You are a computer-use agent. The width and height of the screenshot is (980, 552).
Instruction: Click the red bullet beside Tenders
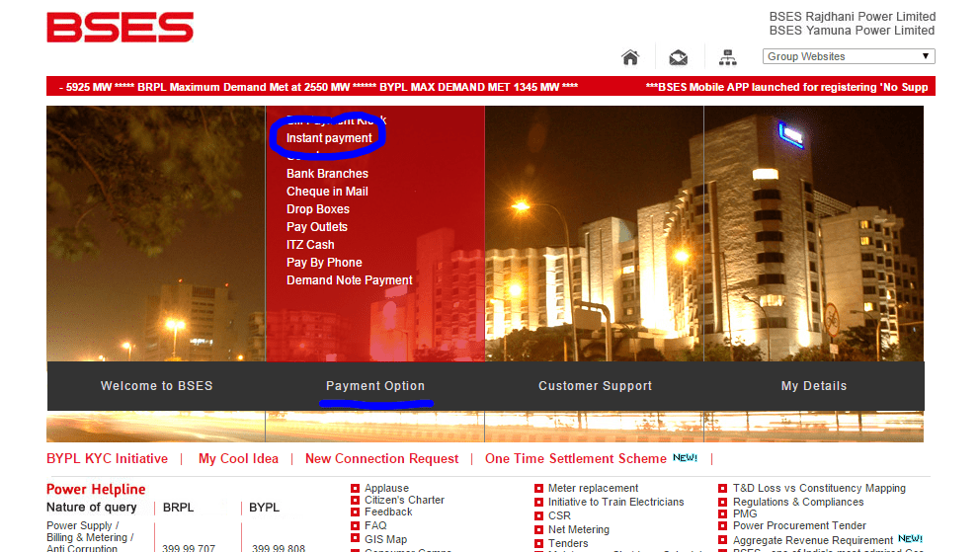538,543
